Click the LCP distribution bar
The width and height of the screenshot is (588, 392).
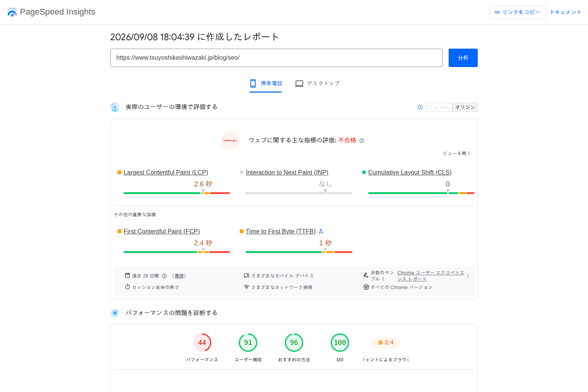[x=176, y=193]
